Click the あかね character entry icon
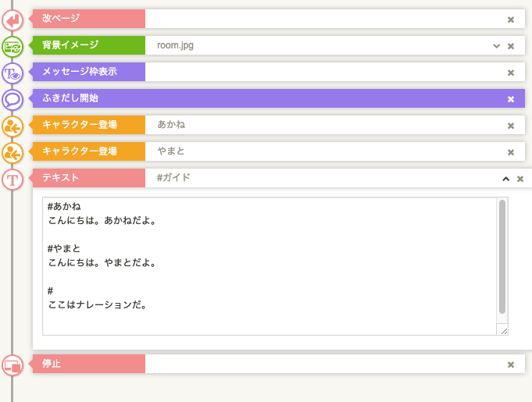This screenshot has width=532, height=402. coord(12,126)
